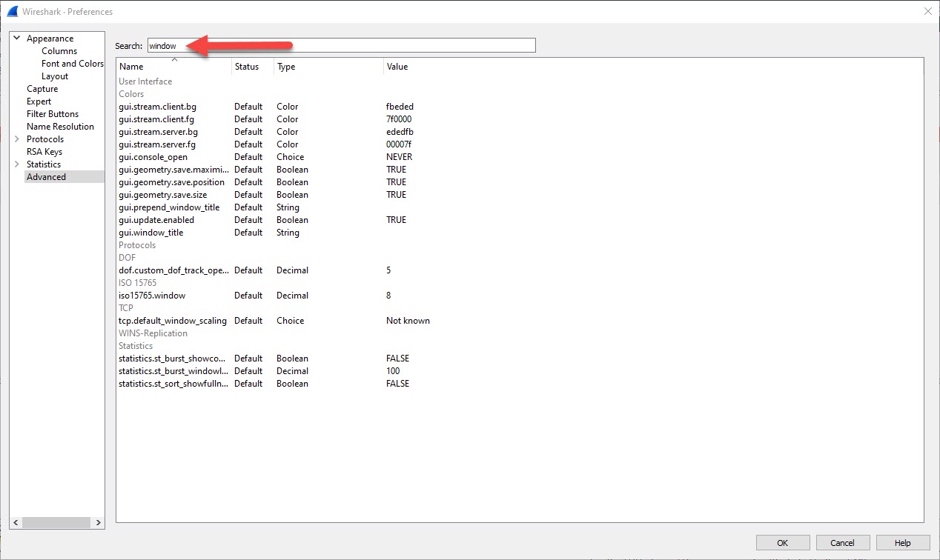The image size is (940, 560).
Task: Toggle statistics.st_burst_showcount FALSE value
Action: point(397,359)
